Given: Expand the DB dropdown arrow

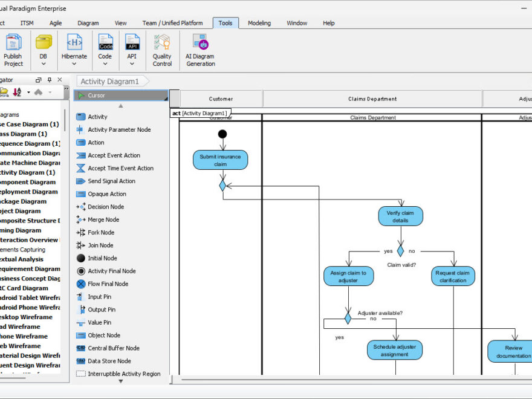Looking at the screenshot, I should (44, 64).
